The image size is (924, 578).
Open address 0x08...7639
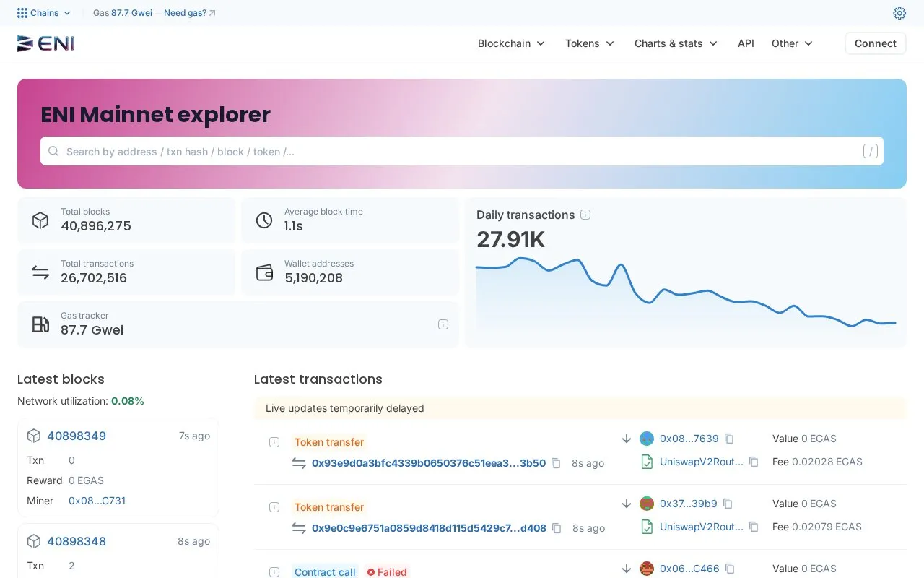click(689, 439)
